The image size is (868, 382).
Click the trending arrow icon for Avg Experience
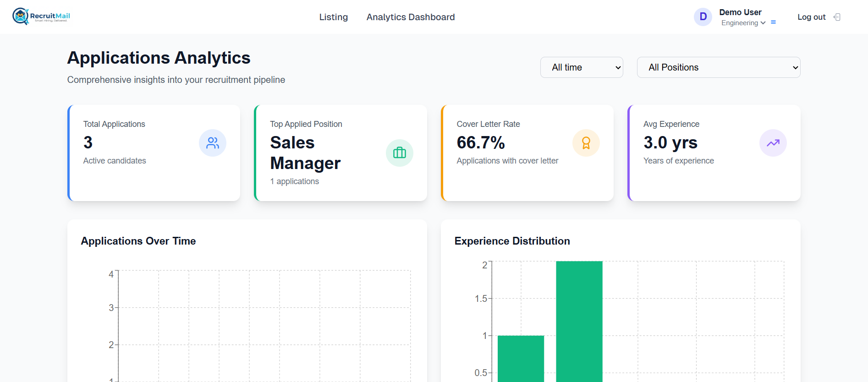click(773, 143)
